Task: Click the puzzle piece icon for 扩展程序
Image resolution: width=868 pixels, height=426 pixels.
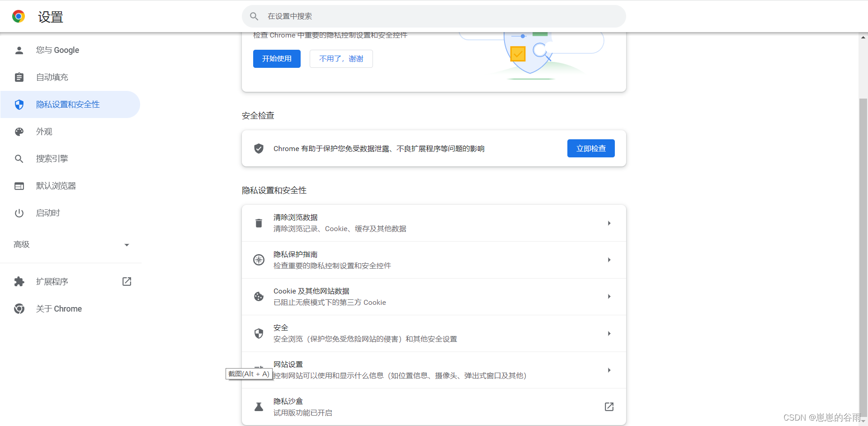Action: [x=19, y=282]
